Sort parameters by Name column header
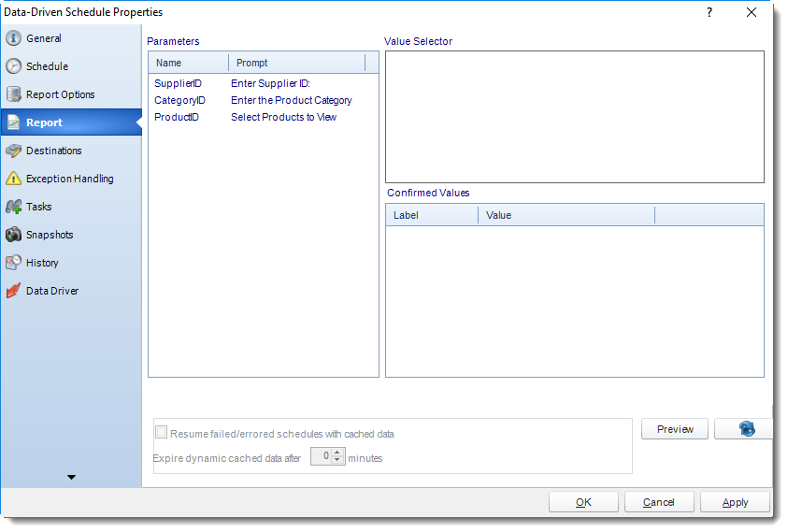The image size is (788, 532). tap(189, 63)
